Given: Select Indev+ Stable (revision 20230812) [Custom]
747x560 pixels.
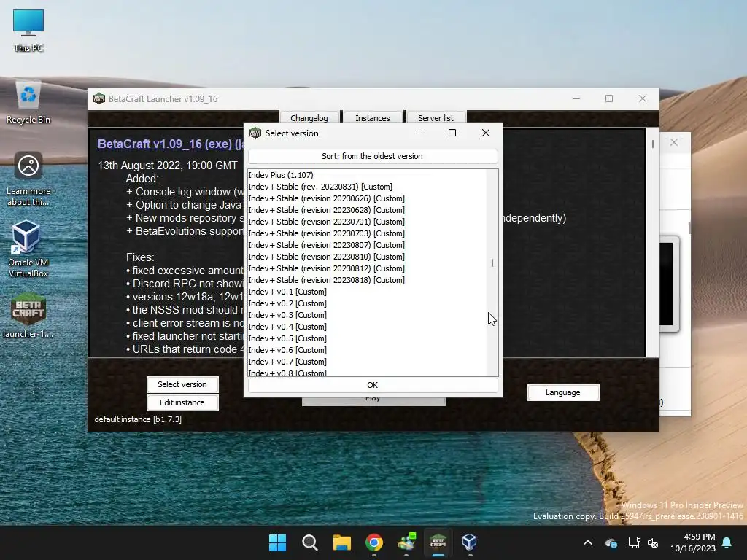Looking at the screenshot, I should (x=367, y=268).
